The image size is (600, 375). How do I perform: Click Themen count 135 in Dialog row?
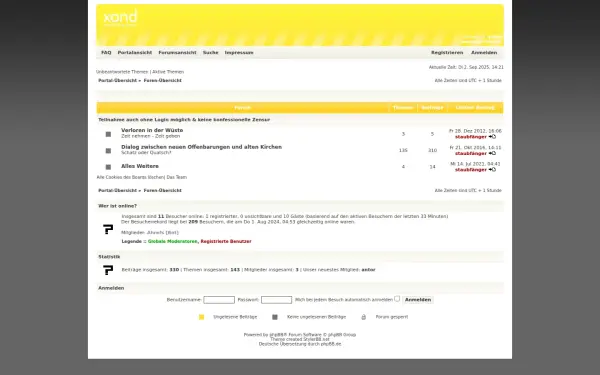[403, 150]
